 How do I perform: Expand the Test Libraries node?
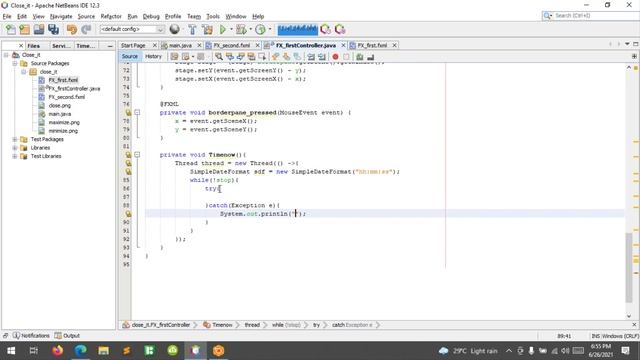coord(15,156)
